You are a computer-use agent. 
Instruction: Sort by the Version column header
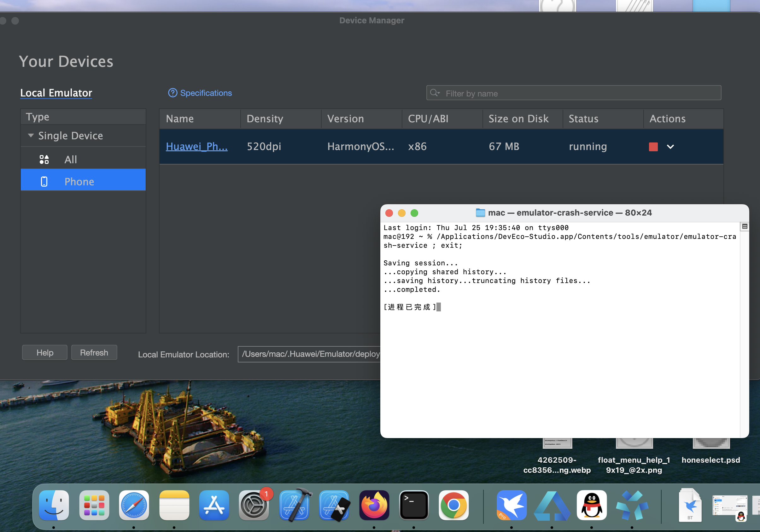pos(361,119)
